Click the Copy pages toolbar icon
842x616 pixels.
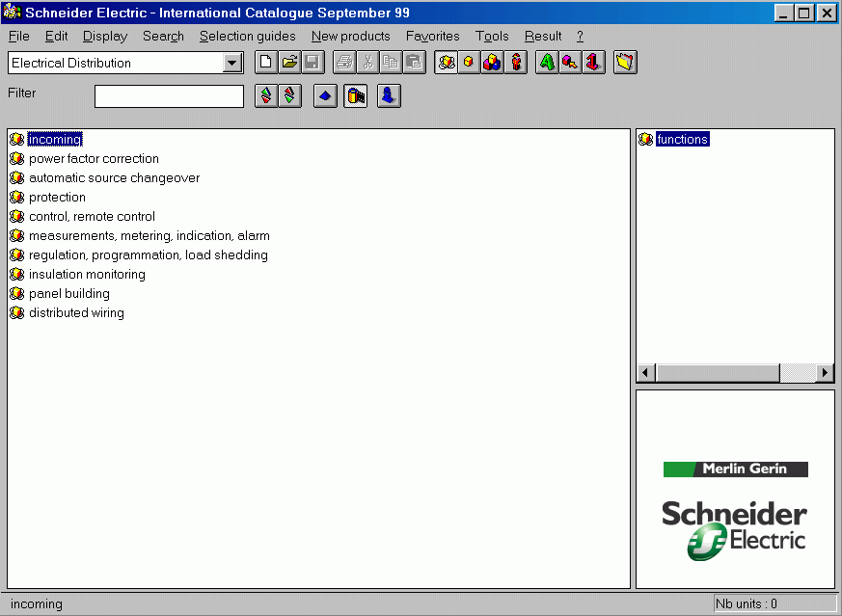point(391,63)
